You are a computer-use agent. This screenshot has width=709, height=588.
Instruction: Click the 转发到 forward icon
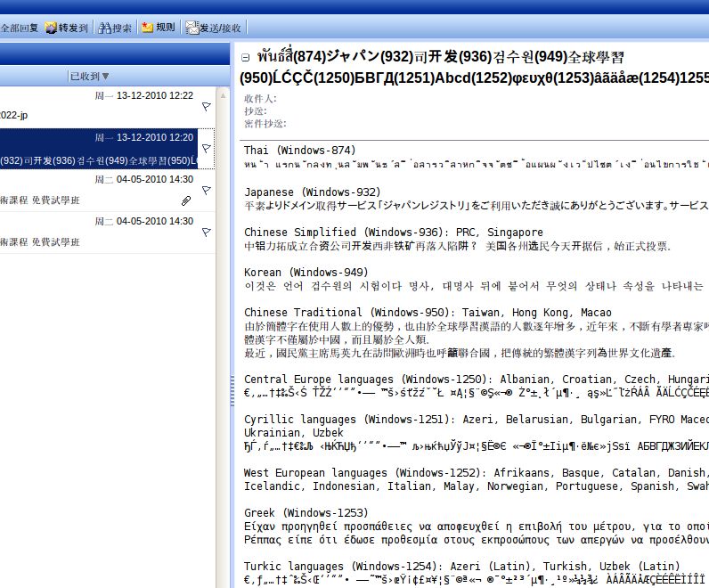pyautogui.click(x=51, y=28)
